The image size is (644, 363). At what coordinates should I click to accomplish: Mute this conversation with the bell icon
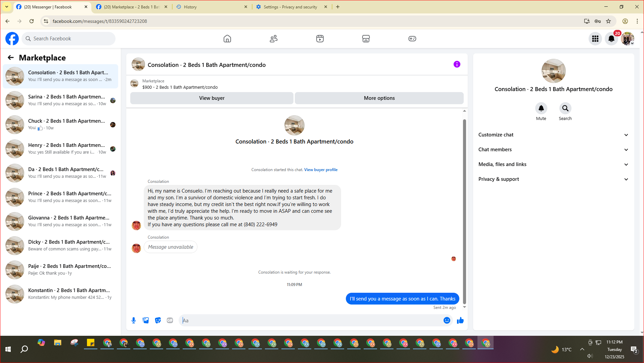pyautogui.click(x=541, y=108)
